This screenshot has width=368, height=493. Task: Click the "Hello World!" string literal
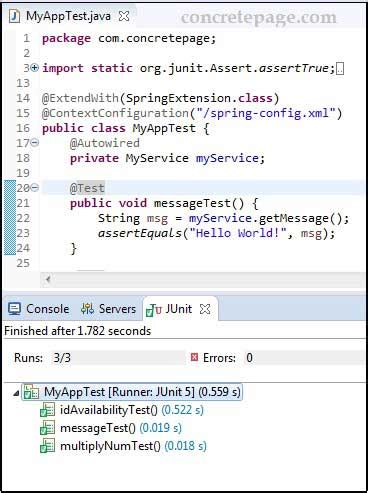(x=238, y=233)
